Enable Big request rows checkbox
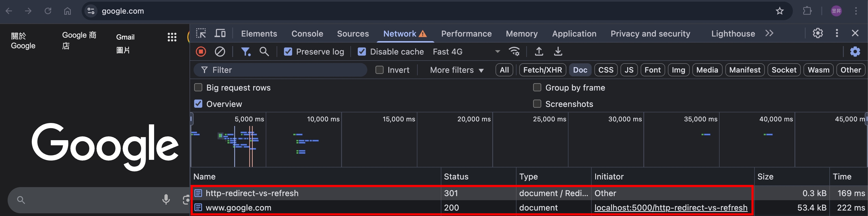The image size is (868, 216). [198, 88]
